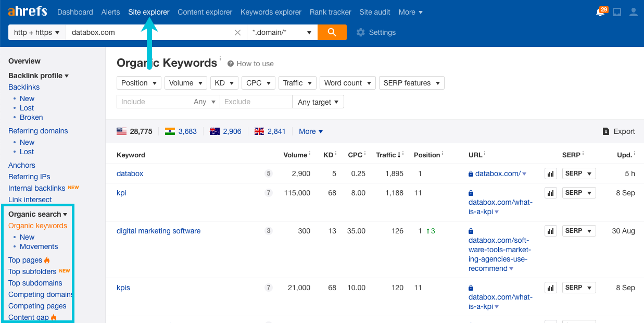Open SERP dropdown for databox row

[x=579, y=173]
